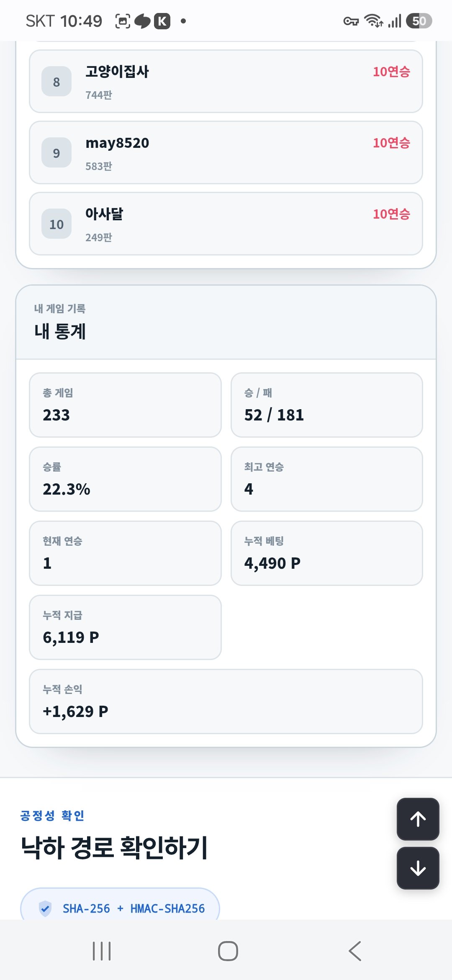Tap the Wi-Fi status icon
The image size is (452, 980).
click(x=373, y=21)
